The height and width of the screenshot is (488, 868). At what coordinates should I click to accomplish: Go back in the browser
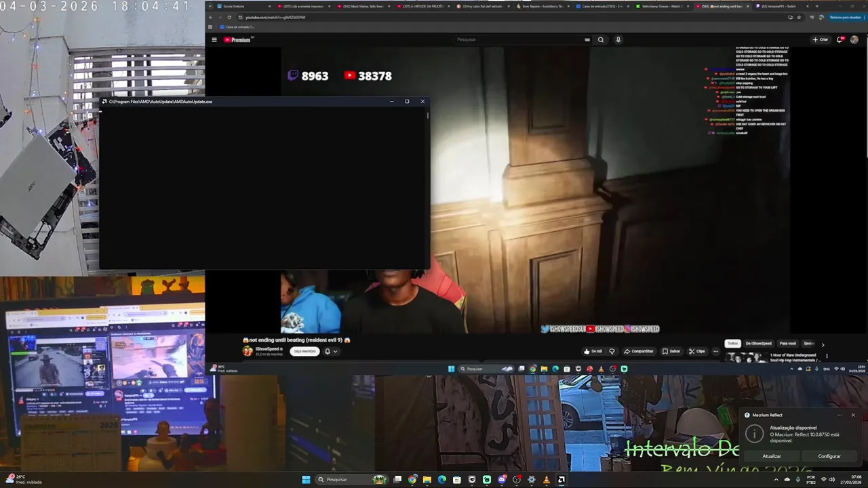(x=210, y=17)
